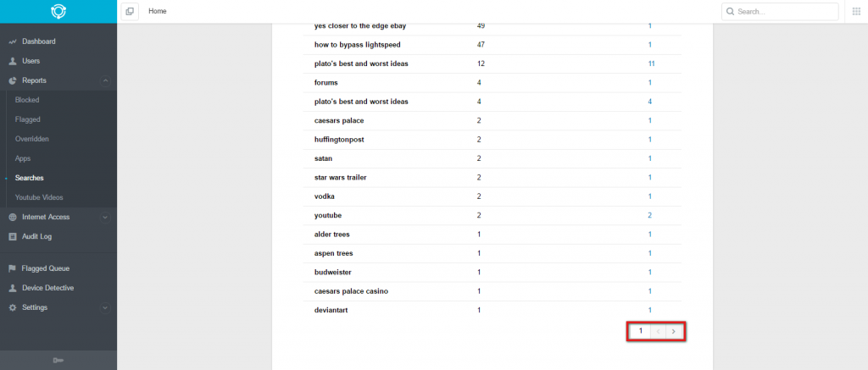Click the Search input field
The image size is (868, 370).
point(784,12)
